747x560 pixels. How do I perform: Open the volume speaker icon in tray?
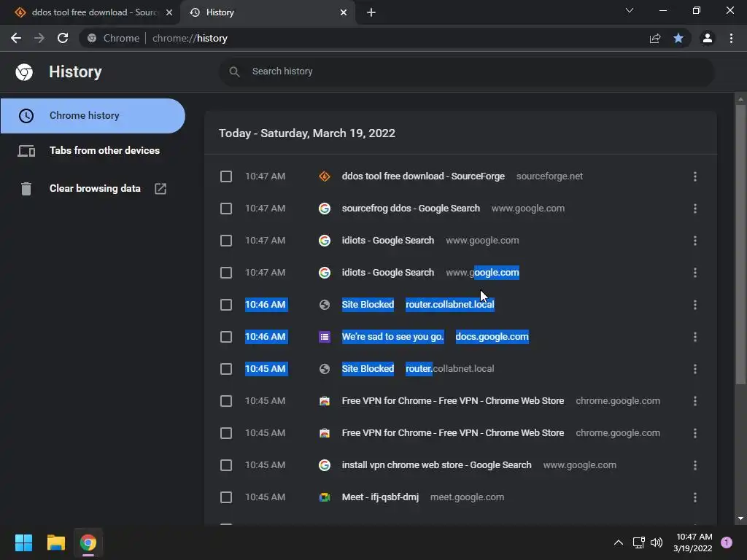point(657,542)
